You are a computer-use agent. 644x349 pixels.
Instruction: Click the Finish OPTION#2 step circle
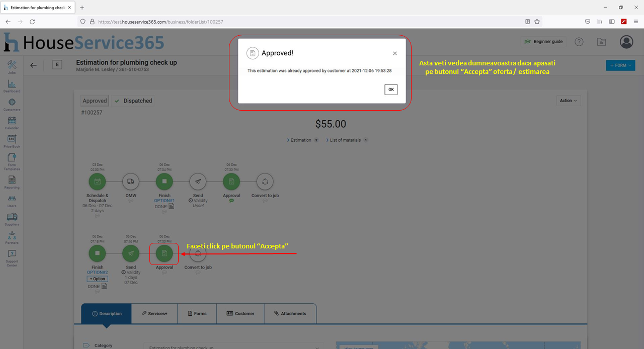[97, 253]
